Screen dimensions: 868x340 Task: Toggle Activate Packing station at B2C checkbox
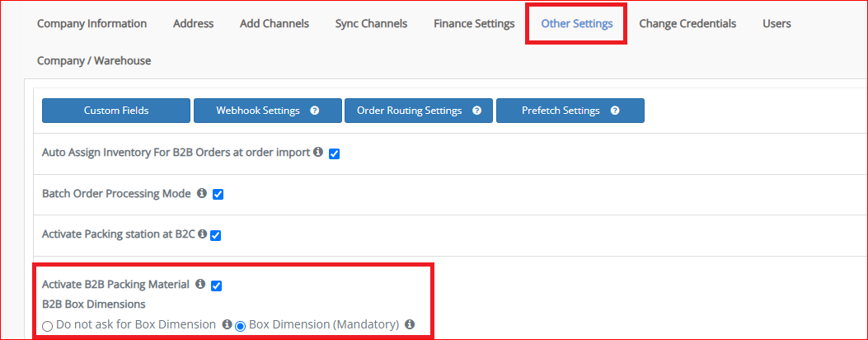click(x=216, y=236)
